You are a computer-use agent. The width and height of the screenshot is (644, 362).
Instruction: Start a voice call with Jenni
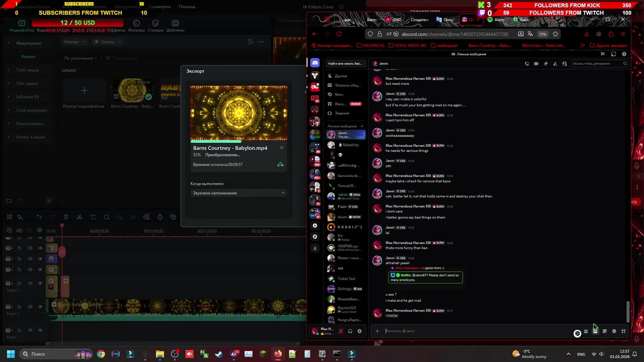(527, 64)
